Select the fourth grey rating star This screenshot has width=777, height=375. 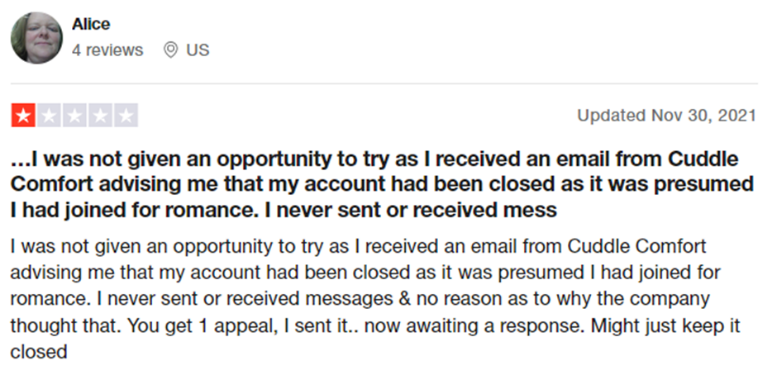[100, 116]
